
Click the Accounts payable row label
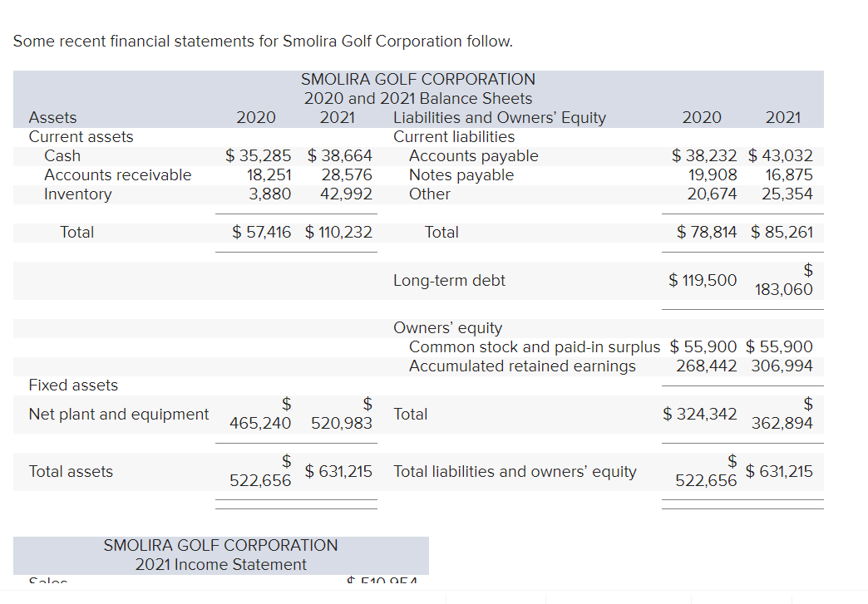tap(474, 156)
